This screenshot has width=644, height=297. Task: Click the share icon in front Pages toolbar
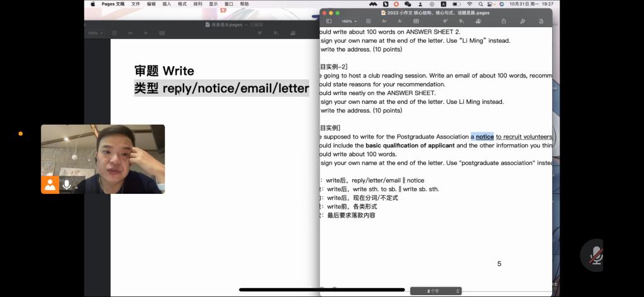504,21
